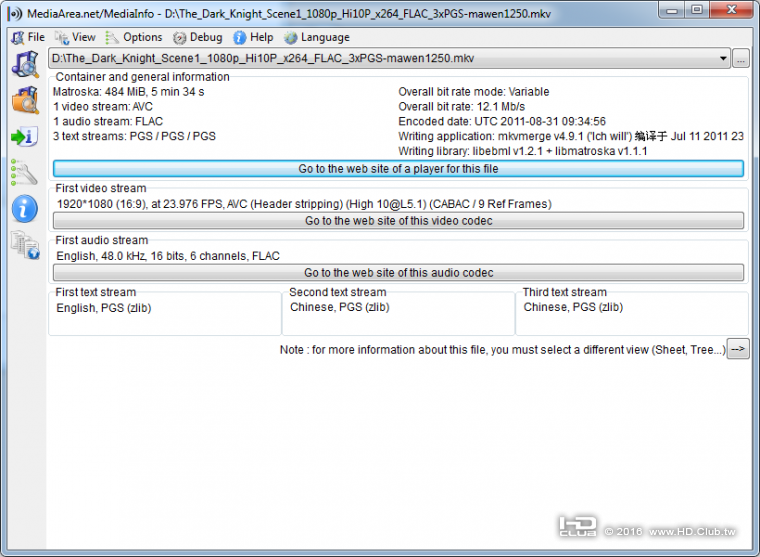Open the File menu
This screenshot has width=760, height=557.
29,37
